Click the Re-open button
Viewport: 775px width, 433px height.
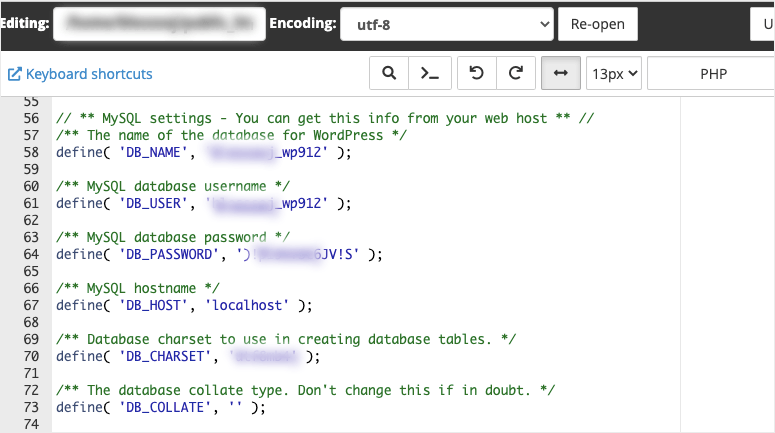point(598,24)
